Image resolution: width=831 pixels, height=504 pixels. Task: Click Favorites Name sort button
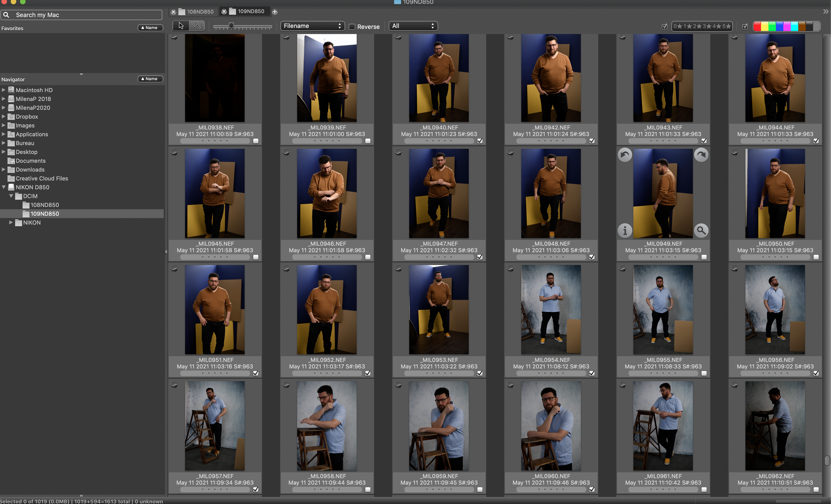pos(150,28)
